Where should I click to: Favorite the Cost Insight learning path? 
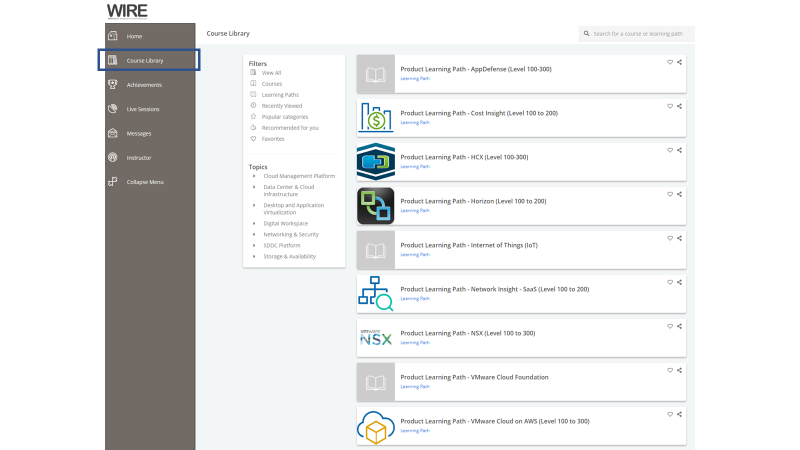pyautogui.click(x=670, y=106)
